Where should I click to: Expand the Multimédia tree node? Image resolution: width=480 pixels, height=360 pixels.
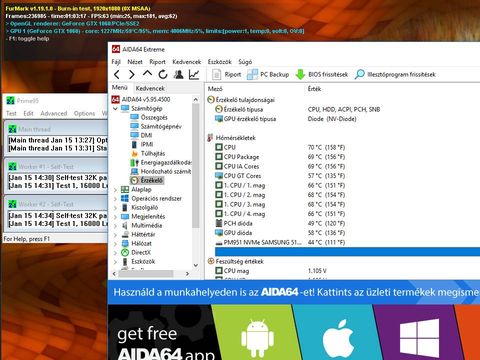click(115, 226)
